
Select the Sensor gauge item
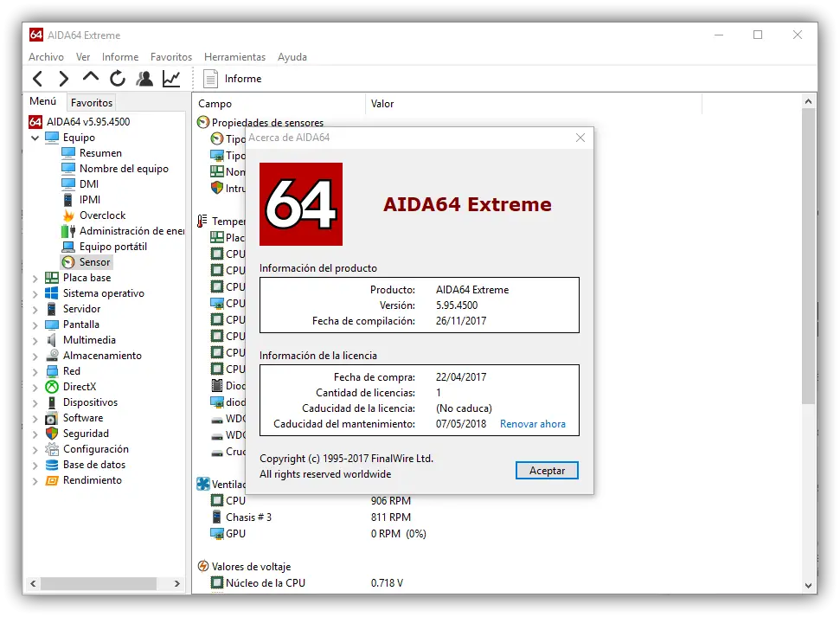pos(87,262)
